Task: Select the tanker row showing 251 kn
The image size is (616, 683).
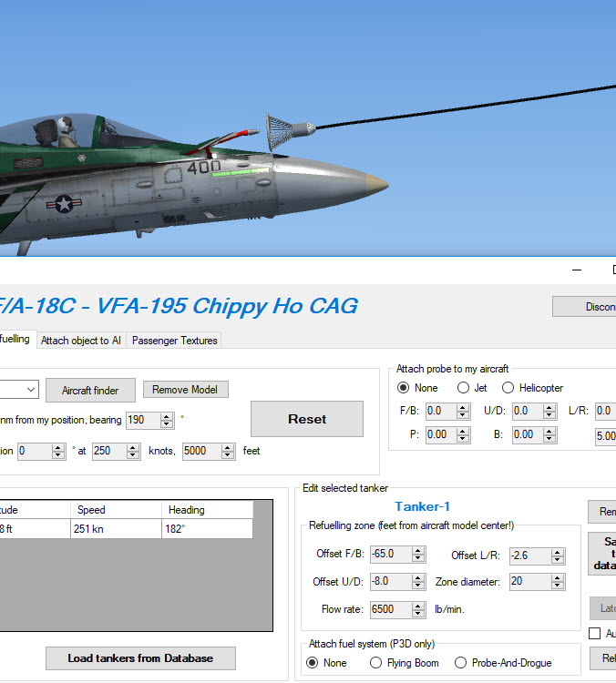Action: point(115,529)
